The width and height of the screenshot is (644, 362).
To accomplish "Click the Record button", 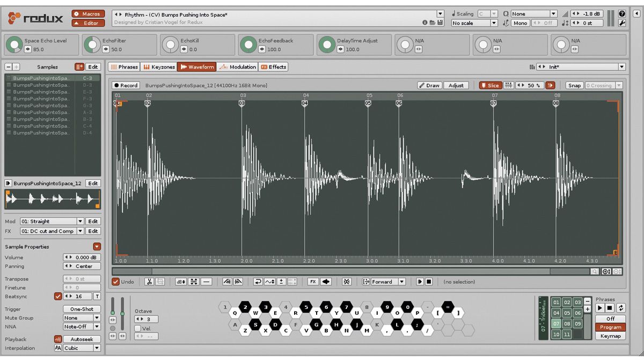I will pos(126,85).
